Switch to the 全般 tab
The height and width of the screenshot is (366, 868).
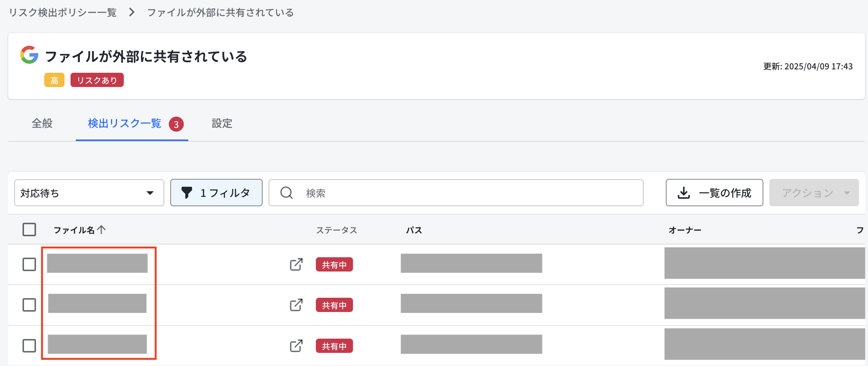point(42,123)
